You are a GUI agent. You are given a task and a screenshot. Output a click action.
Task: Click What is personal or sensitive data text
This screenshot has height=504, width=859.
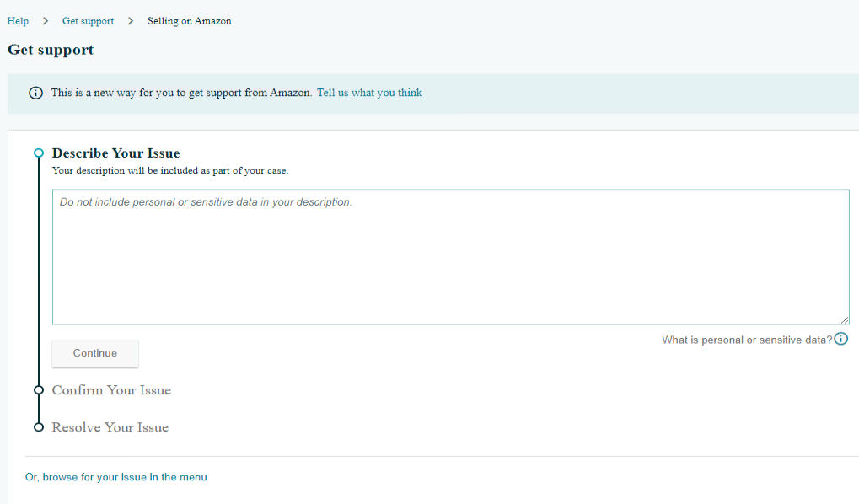point(746,340)
